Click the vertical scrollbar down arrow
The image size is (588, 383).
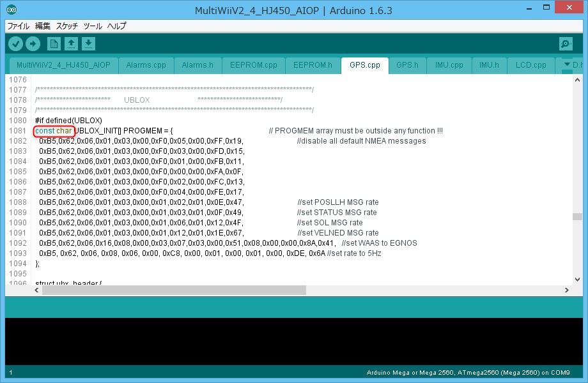pos(577,278)
